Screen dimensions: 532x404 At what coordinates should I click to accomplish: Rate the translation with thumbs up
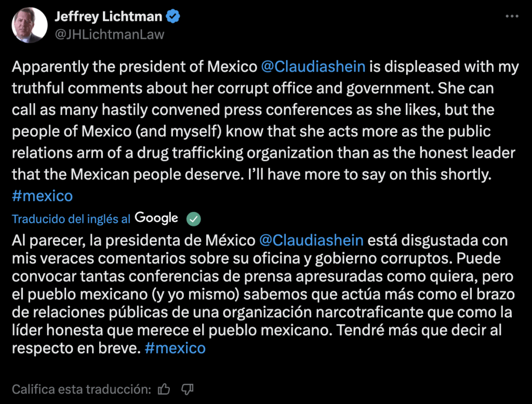coord(164,389)
